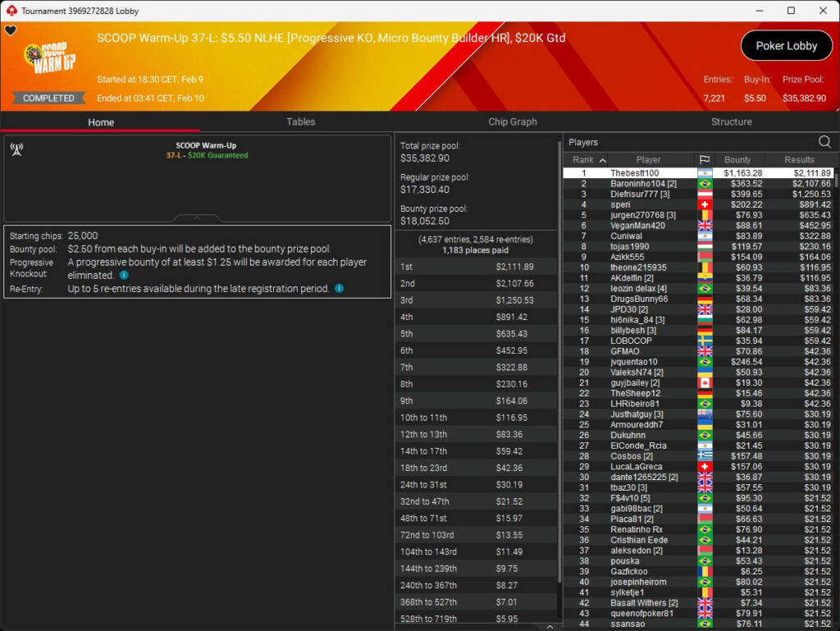Image resolution: width=840 pixels, height=631 pixels.
Task: Go to the Tables tab
Action: point(301,121)
